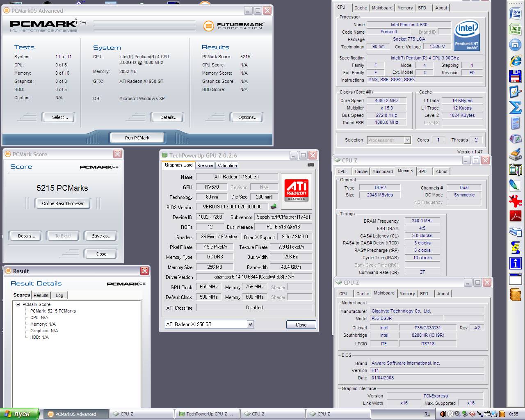525x420 pixels.
Task: Click Details... under System in PCMark05
Action: [x=169, y=117]
